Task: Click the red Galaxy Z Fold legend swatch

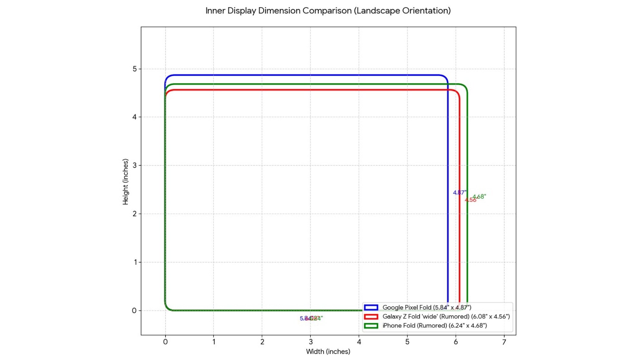Action: coord(371,316)
